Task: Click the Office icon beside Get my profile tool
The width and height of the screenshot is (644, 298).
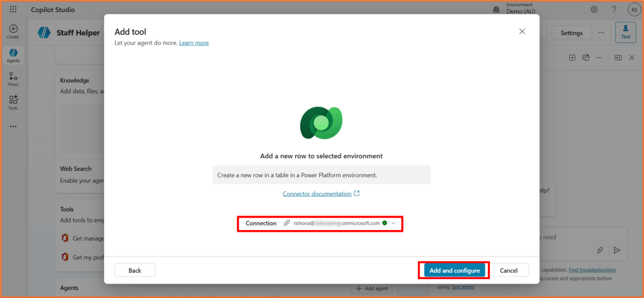Action: 64,257
